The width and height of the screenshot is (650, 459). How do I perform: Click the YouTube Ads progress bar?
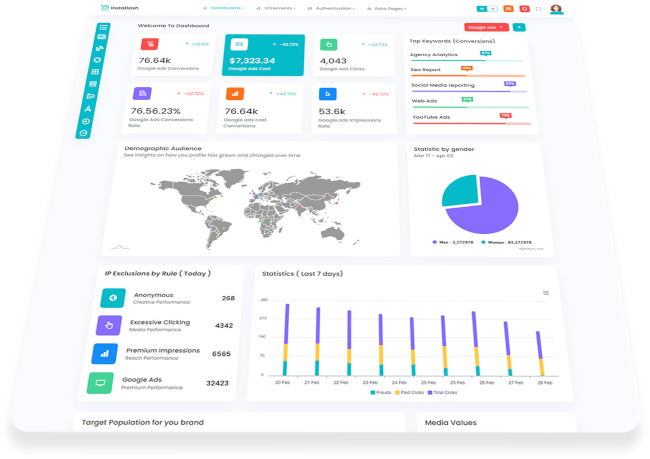tap(472, 124)
